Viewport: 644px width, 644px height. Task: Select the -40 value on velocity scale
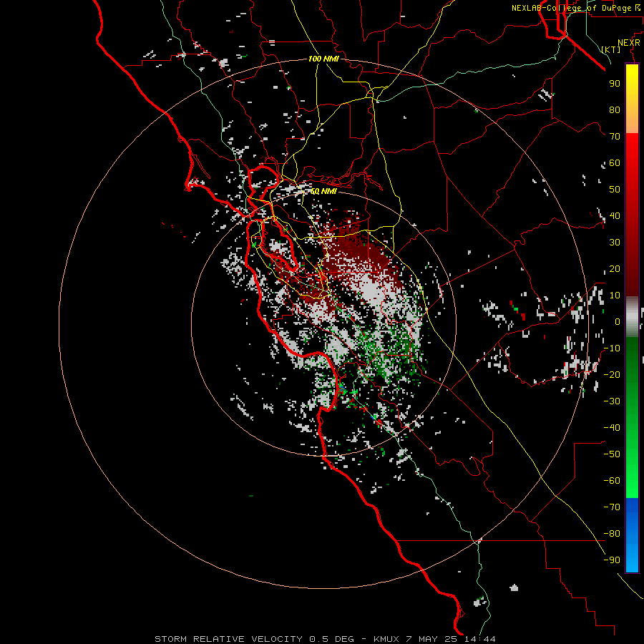pyautogui.click(x=612, y=428)
